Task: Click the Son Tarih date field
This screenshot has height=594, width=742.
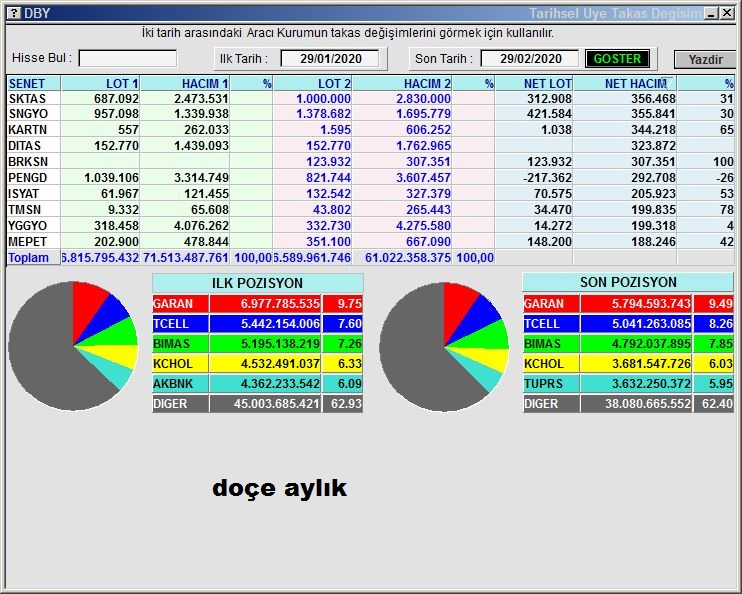Action: coord(530,59)
